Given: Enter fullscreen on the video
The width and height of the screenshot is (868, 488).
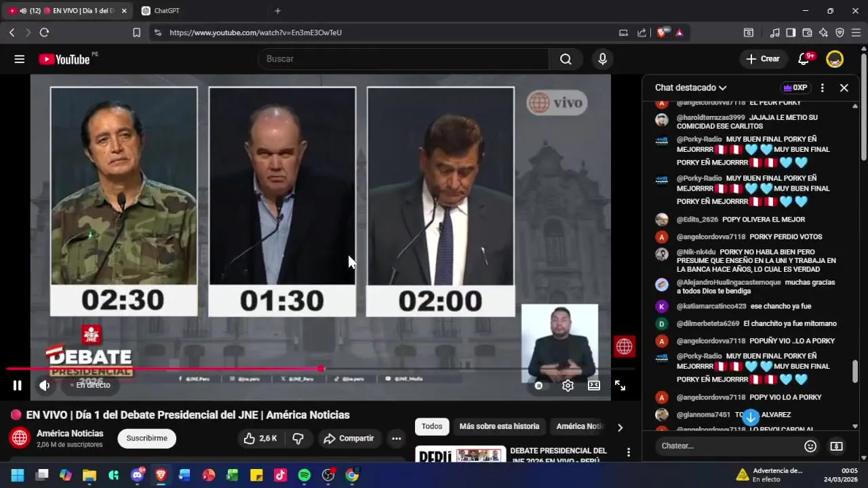Looking at the screenshot, I should [x=620, y=386].
